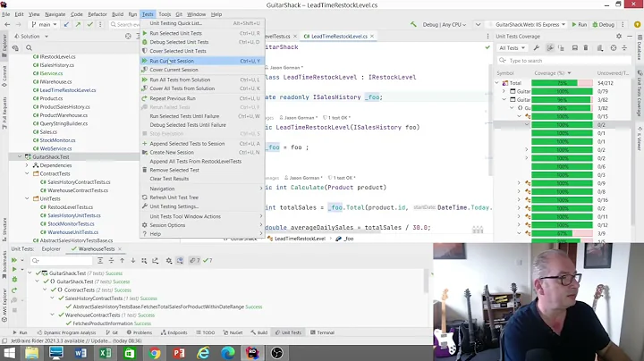This screenshot has width=644, height=361.
Task: Click in the Unit Tests search field
Action: [x=62, y=261]
